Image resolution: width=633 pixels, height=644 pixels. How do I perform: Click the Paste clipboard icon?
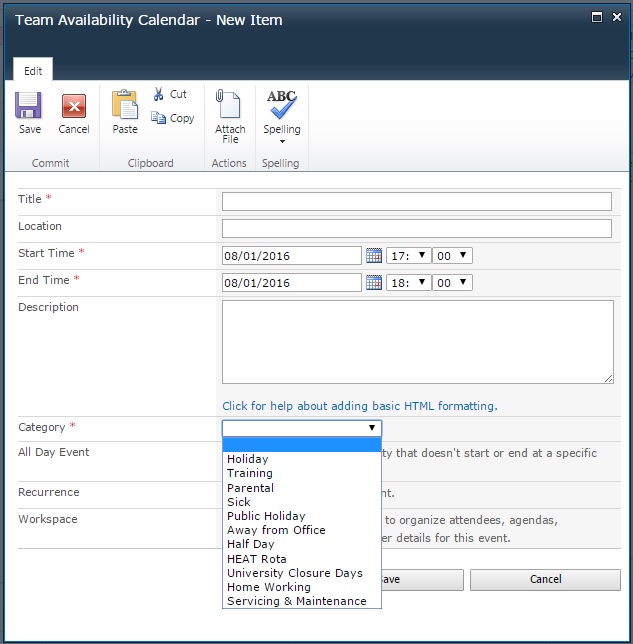(125, 107)
